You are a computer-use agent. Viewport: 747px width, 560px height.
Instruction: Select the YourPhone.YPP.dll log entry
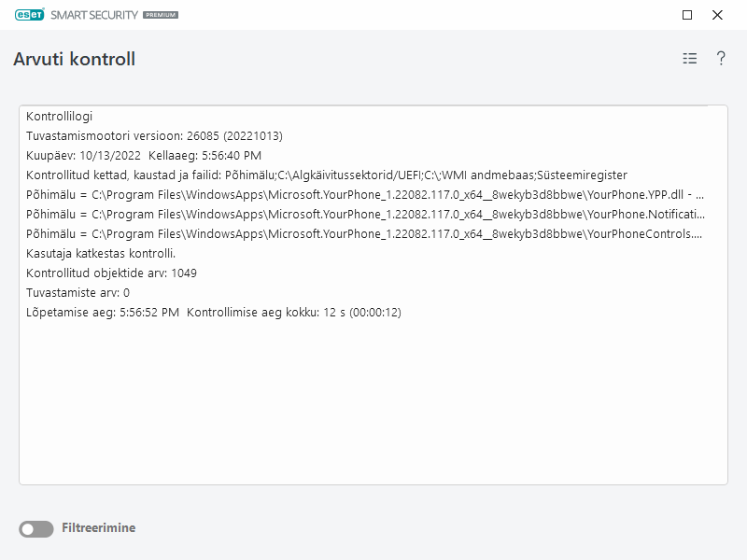pyautogui.click(x=364, y=195)
